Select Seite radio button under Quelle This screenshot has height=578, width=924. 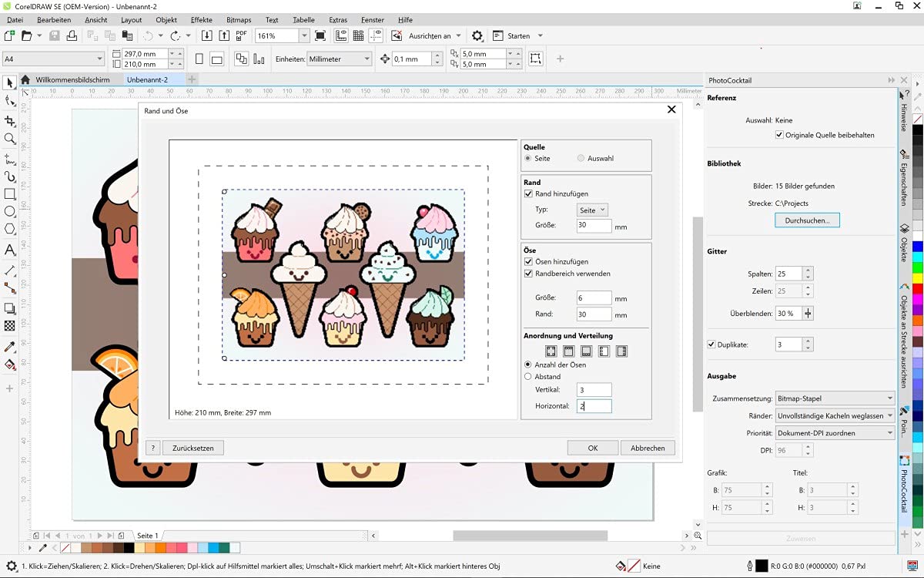tap(527, 158)
